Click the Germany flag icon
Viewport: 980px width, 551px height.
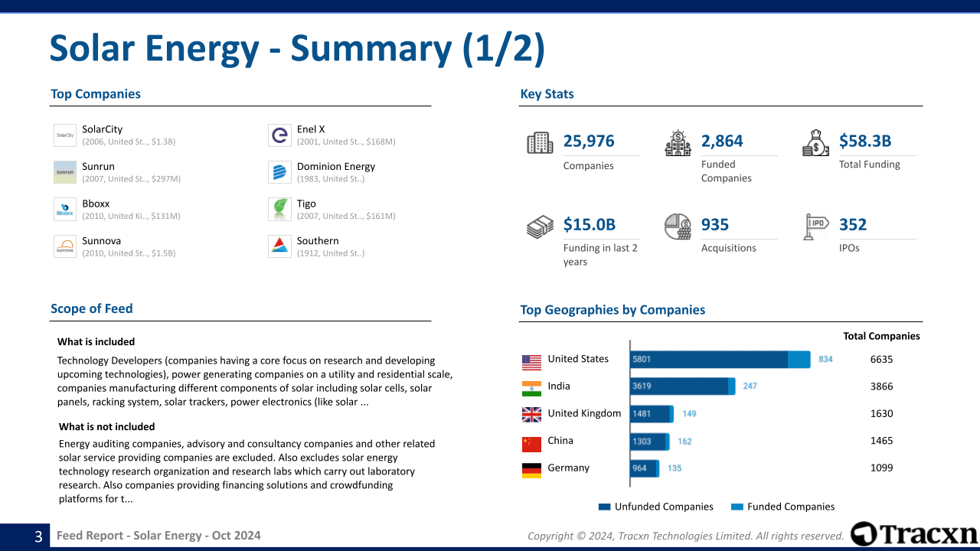click(531, 468)
